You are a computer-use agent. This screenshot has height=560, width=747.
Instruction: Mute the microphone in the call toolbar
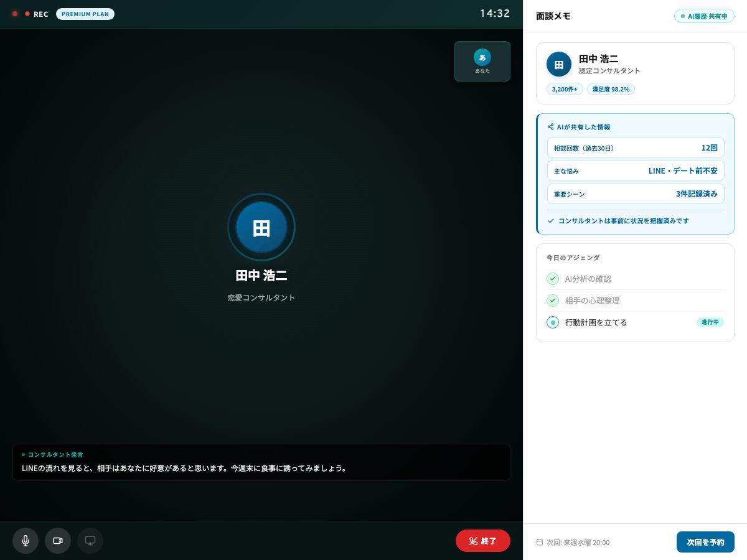click(x=26, y=541)
